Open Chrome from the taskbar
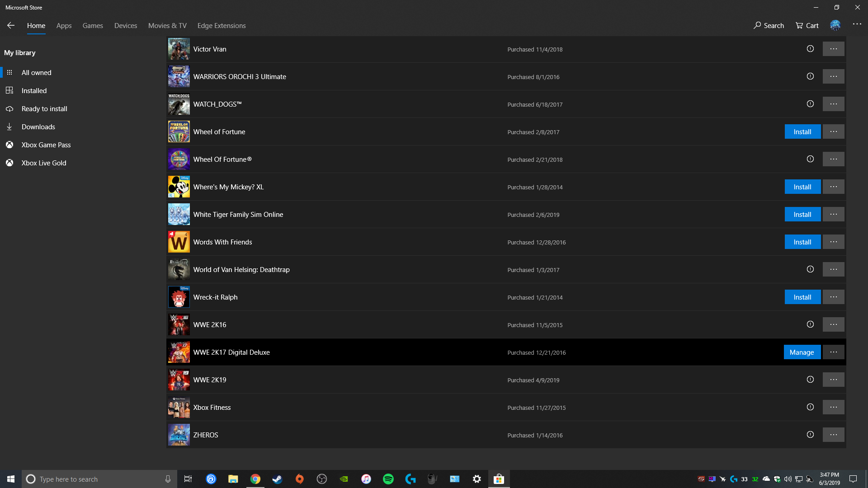 [x=255, y=479]
